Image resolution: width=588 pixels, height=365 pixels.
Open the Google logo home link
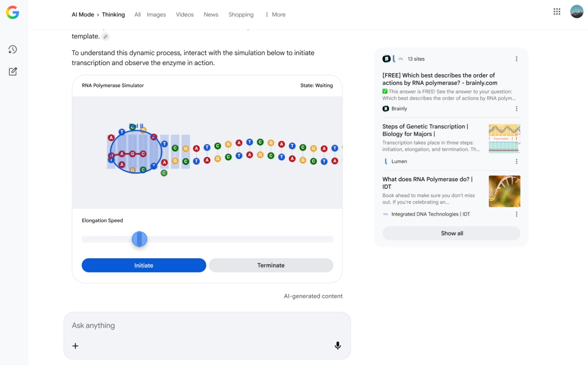pos(13,13)
